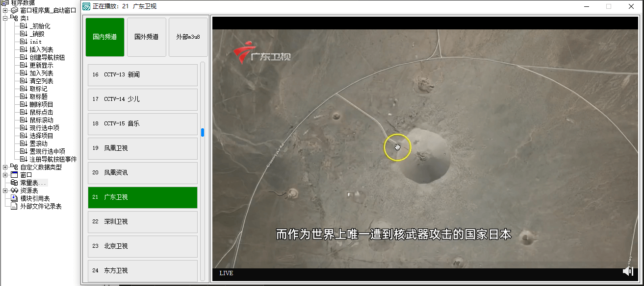Click the icon beside 取标题
The image size is (644, 286).
pyautogui.click(x=24, y=96)
